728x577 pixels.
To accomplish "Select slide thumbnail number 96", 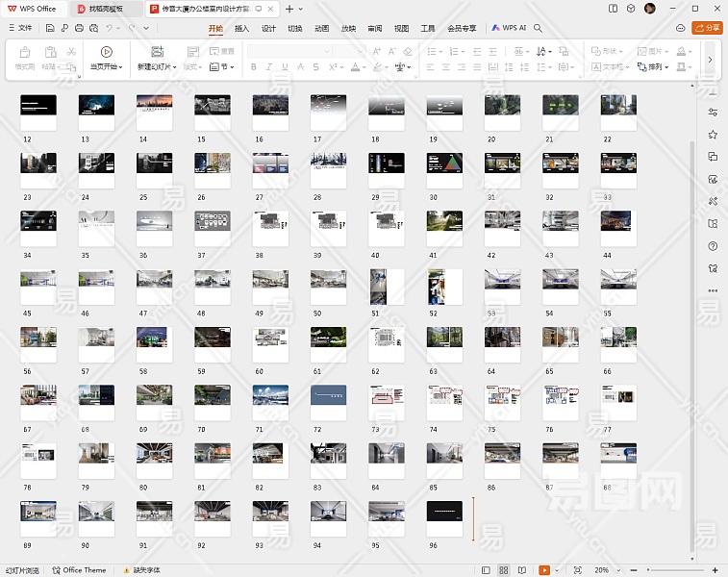I will click(x=444, y=517).
